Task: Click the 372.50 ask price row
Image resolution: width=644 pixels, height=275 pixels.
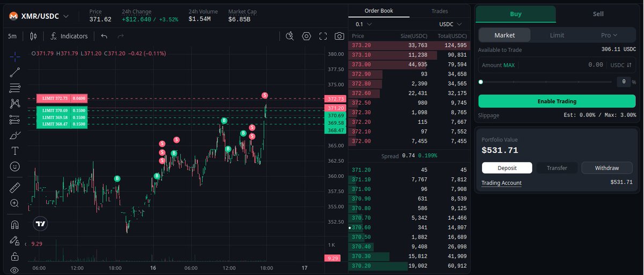Action: (x=409, y=103)
